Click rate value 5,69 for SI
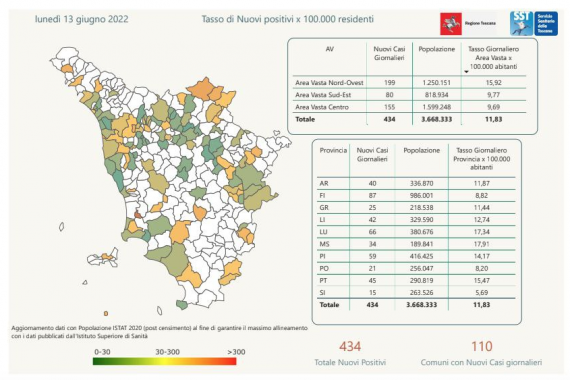 [482, 293]
